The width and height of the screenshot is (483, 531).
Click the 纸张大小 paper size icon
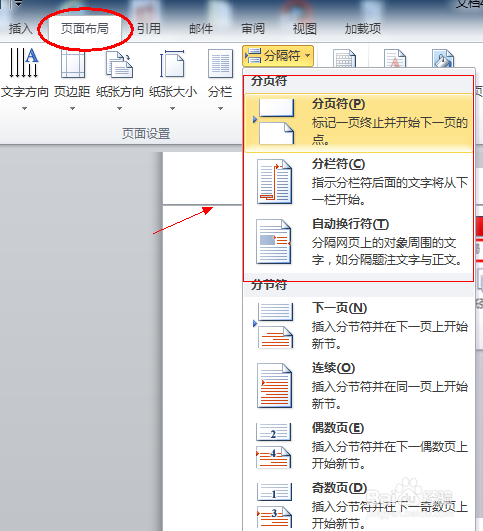coord(172,64)
